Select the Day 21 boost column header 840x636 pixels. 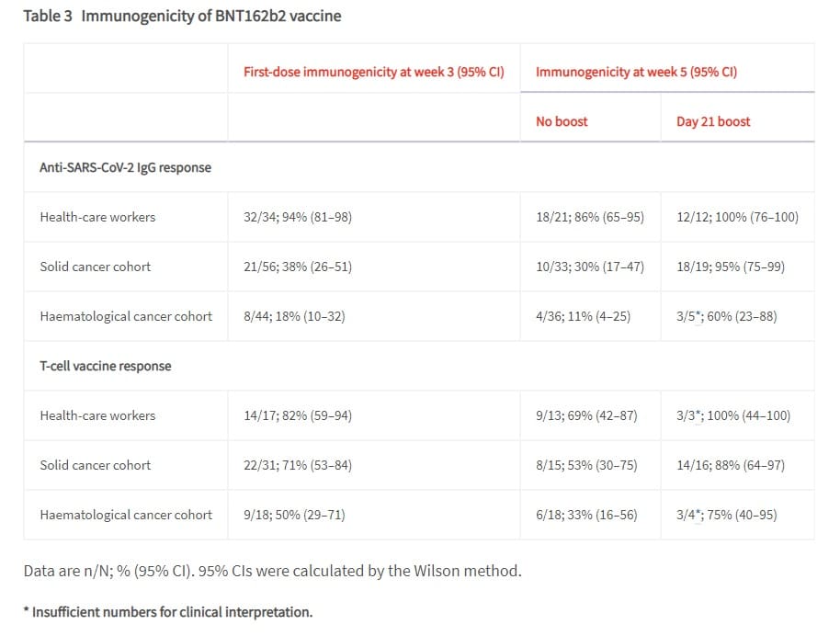pyautogui.click(x=713, y=121)
